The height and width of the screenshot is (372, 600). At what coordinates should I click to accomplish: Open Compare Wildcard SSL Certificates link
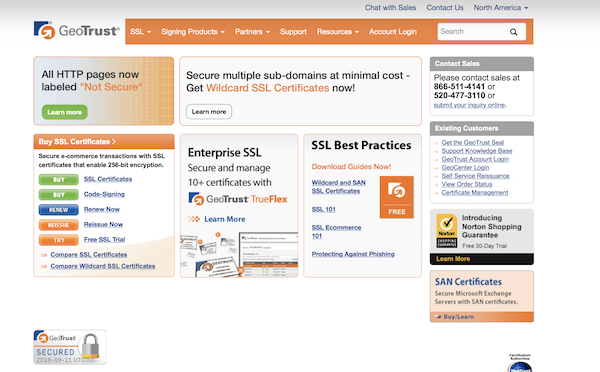tap(103, 266)
